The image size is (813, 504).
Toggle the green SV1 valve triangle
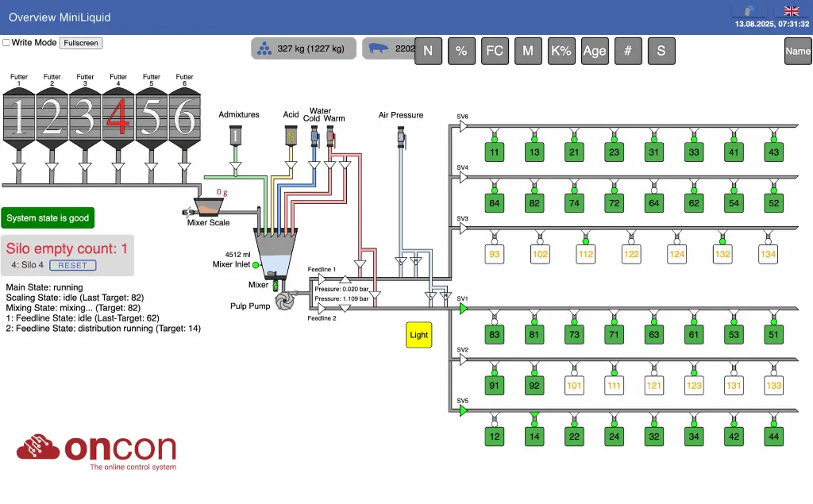tap(464, 309)
